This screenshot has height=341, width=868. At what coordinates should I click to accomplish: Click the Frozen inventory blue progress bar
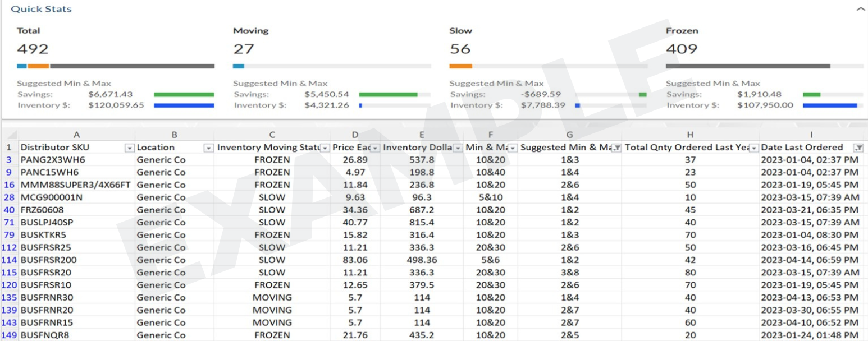830,105
